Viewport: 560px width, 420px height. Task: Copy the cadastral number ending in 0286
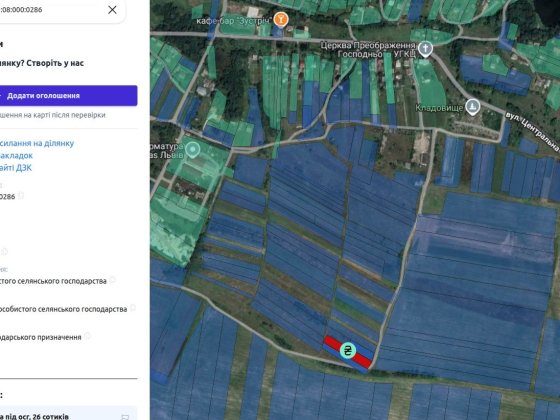click(x=21, y=196)
